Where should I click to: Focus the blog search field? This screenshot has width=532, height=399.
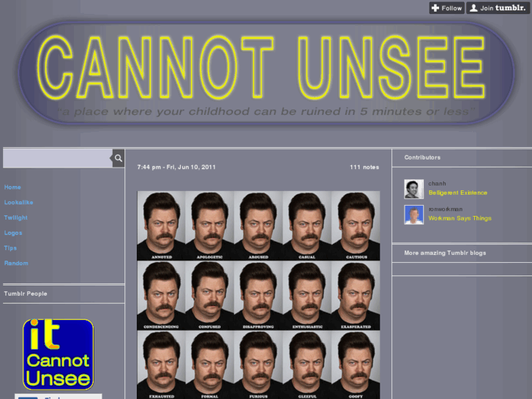58,158
